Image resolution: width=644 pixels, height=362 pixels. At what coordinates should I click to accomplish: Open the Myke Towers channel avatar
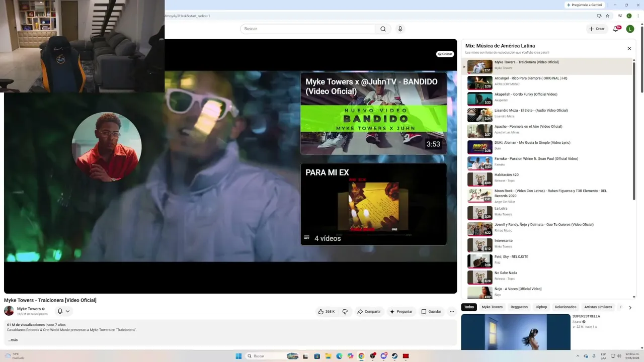pyautogui.click(x=9, y=311)
